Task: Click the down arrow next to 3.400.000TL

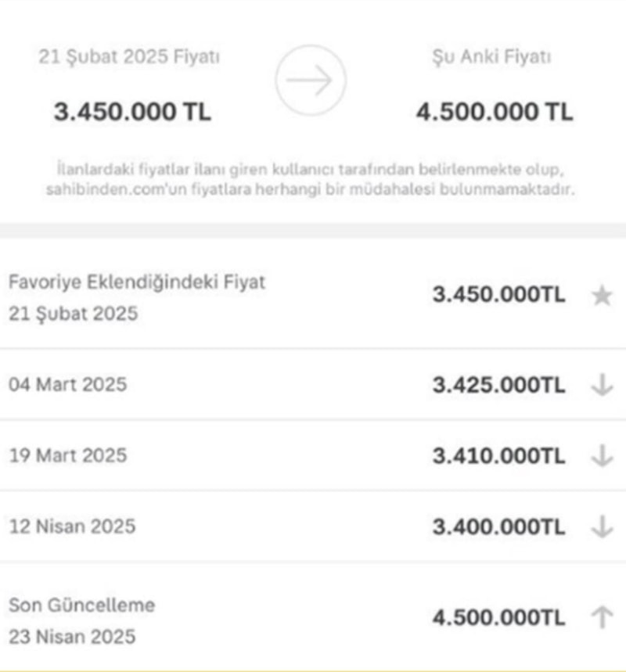Action: (x=601, y=527)
